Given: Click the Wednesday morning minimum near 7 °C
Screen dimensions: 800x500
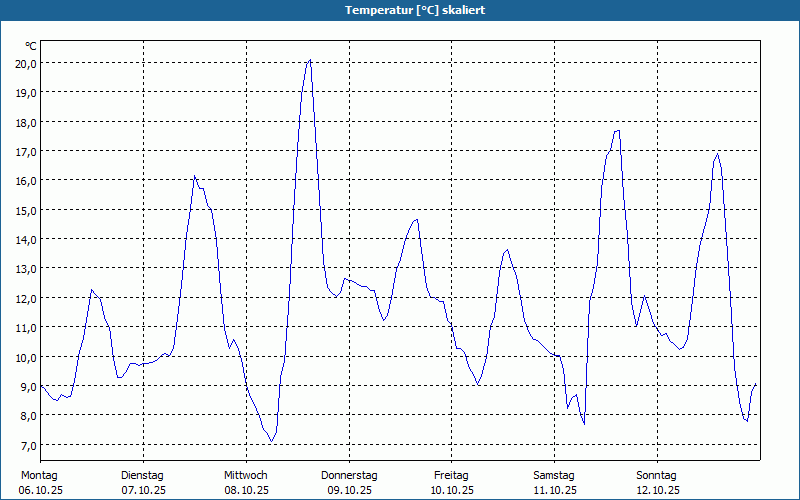Looking at the screenshot, I should pos(272,441).
